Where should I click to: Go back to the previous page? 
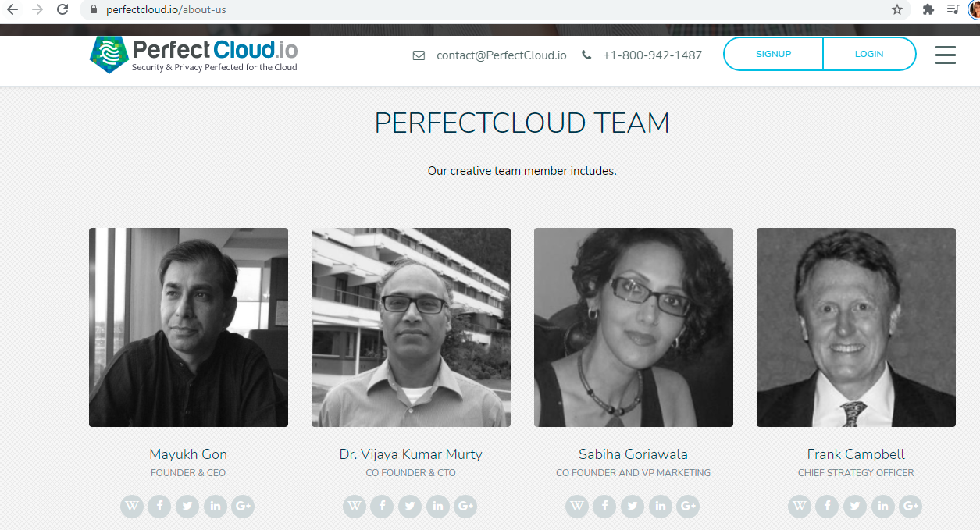[12, 10]
